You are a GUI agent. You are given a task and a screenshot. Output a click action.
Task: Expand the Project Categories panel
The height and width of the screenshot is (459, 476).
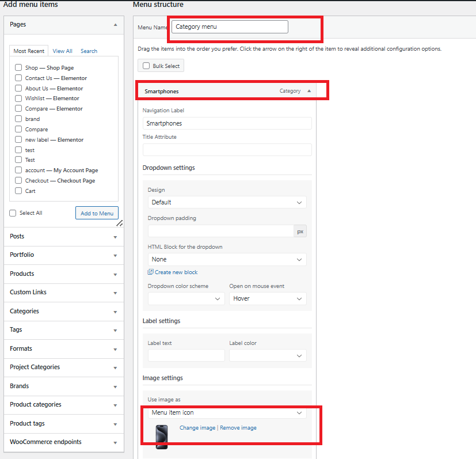pyautogui.click(x=64, y=367)
